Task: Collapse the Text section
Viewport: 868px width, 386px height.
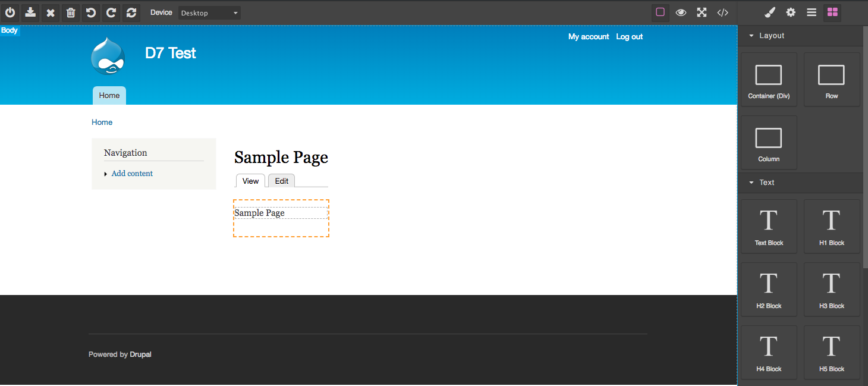Action: pyautogui.click(x=751, y=183)
